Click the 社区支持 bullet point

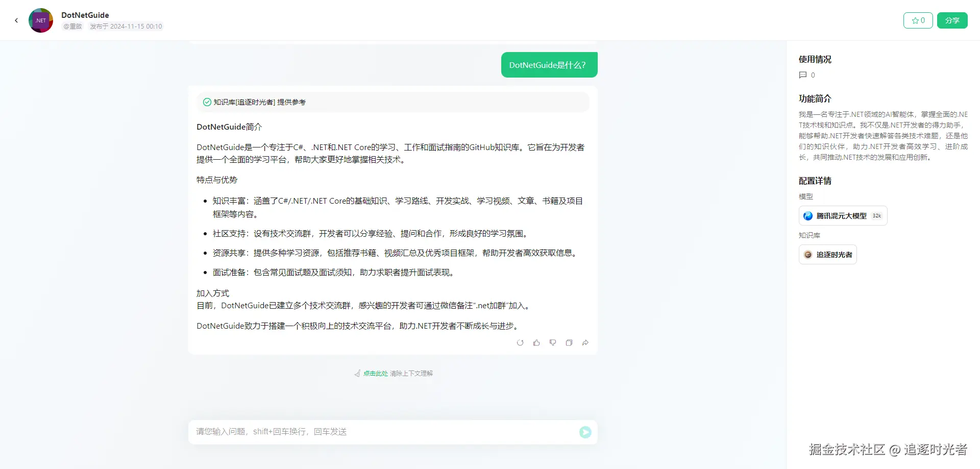(372, 234)
